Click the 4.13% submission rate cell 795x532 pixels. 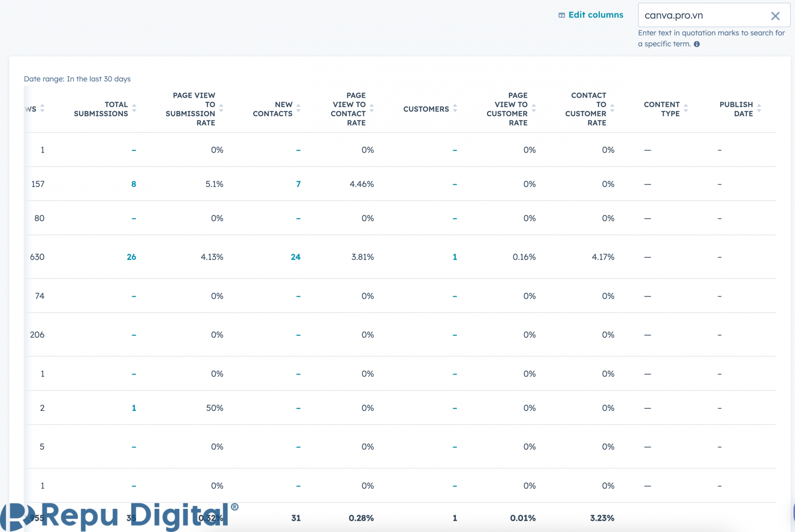click(212, 257)
